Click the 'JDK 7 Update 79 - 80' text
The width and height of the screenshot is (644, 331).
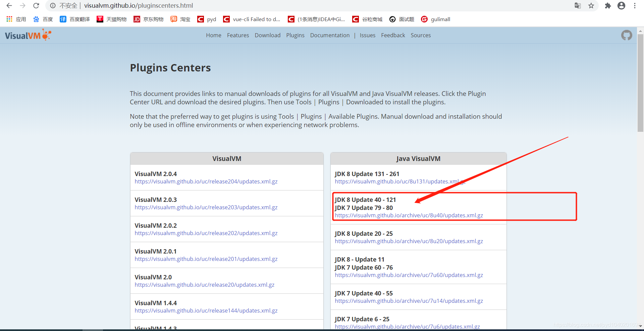pos(364,208)
